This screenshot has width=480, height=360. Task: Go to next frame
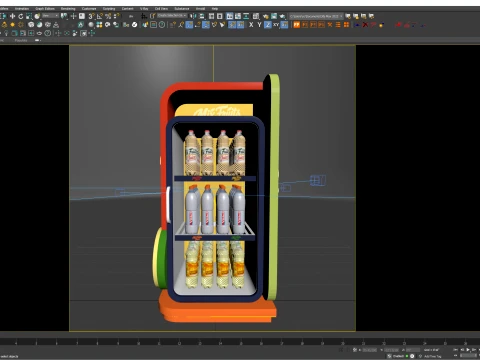pos(474,350)
